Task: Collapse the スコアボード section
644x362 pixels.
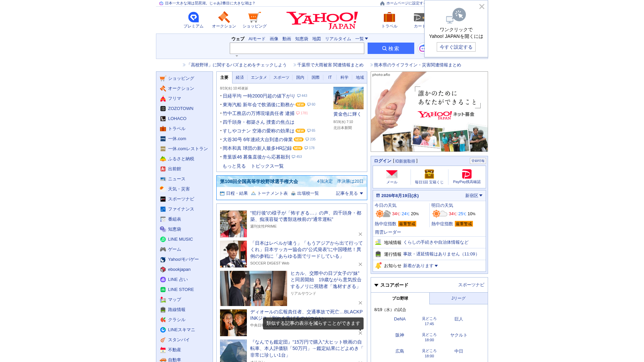Action: pos(376,285)
